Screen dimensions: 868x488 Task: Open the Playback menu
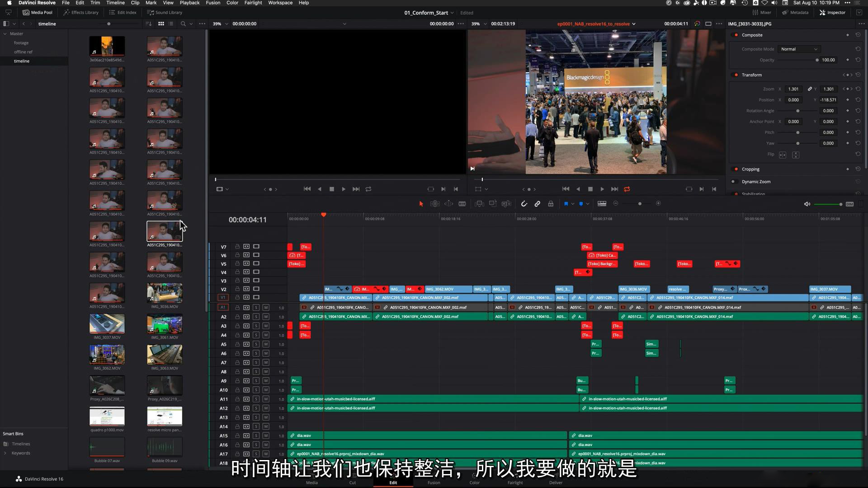189,3
